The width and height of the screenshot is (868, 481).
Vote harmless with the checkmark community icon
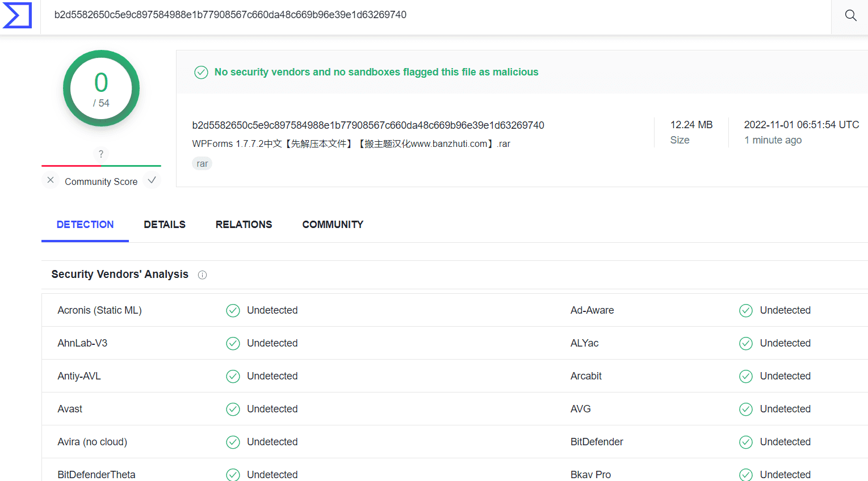(x=152, y=180)
